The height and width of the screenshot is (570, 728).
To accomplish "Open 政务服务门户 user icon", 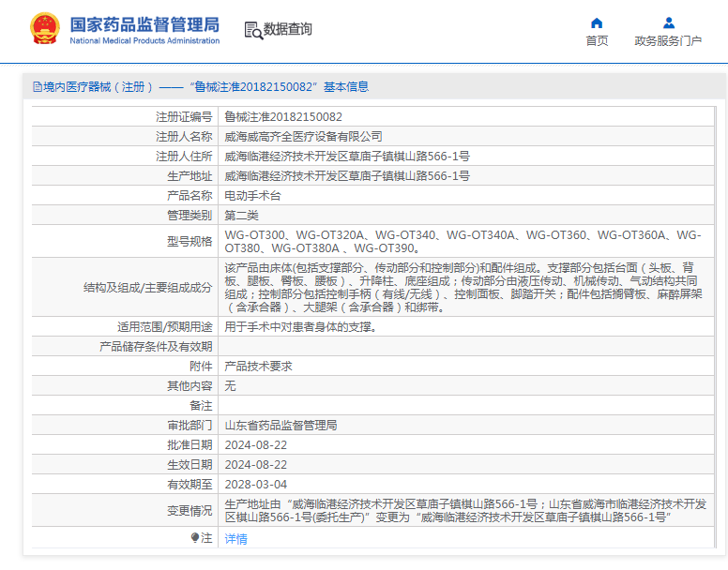I will (x=669, y=22).
